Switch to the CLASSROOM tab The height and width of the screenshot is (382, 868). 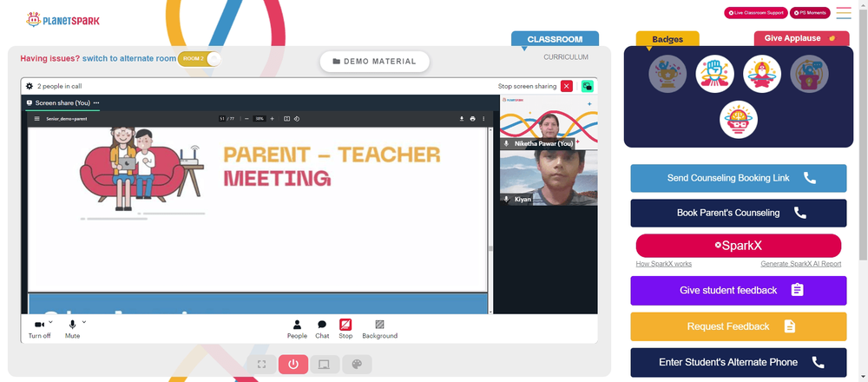click(x=555, y=39)
